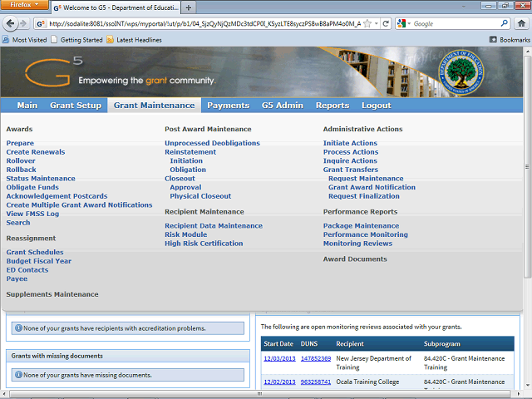Image resolution: width=532 pixels, height=399 pixels.
Task: Click the bookmark star in the address bar
Action: (372, 23)
